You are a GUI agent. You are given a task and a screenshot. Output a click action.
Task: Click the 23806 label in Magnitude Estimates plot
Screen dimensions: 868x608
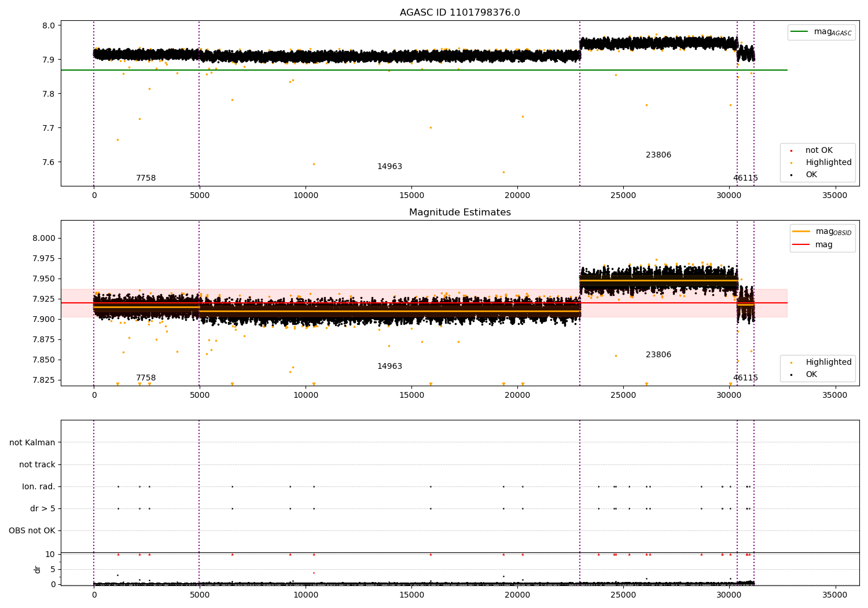[659, 355]
